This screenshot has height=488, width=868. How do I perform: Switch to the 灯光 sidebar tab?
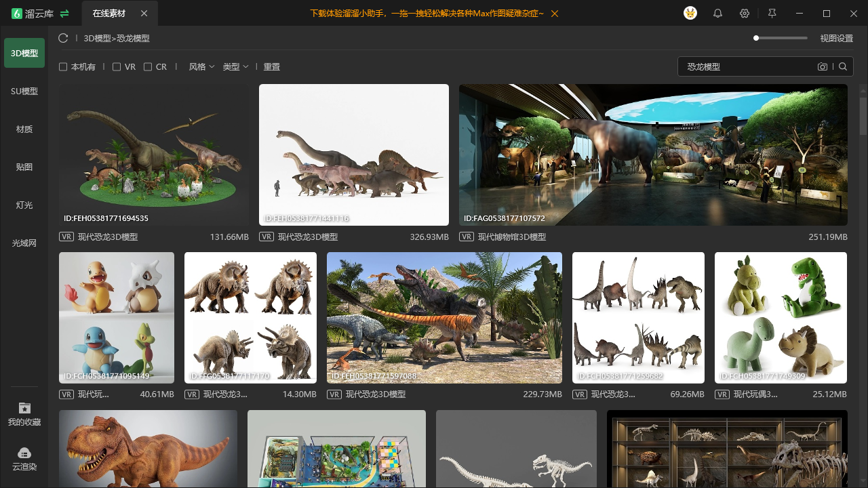pos(24,205)
